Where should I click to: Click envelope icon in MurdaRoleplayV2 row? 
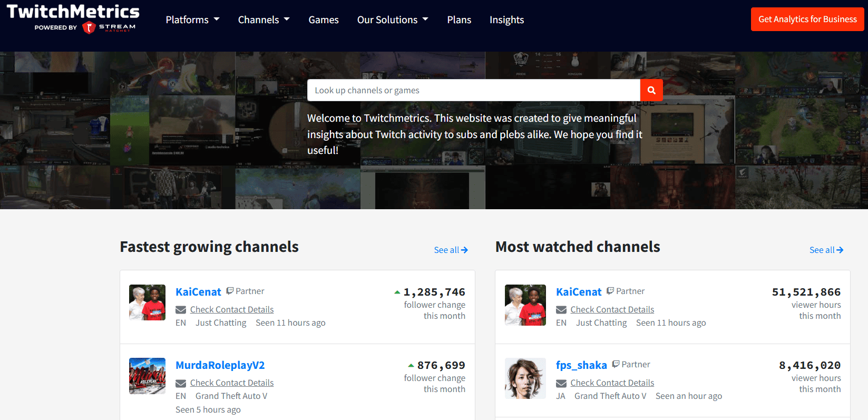tap(181, 383)
